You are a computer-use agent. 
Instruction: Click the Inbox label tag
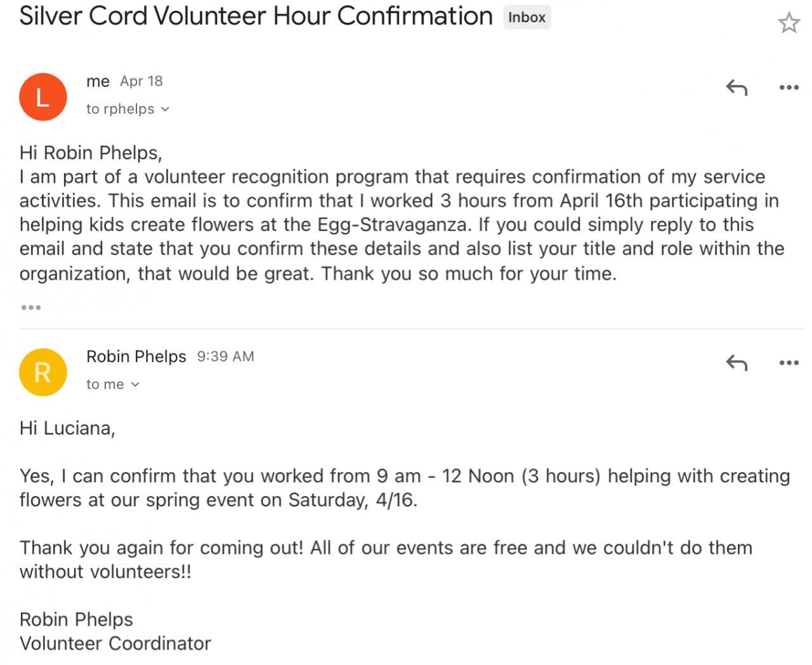tap(527, 18)
